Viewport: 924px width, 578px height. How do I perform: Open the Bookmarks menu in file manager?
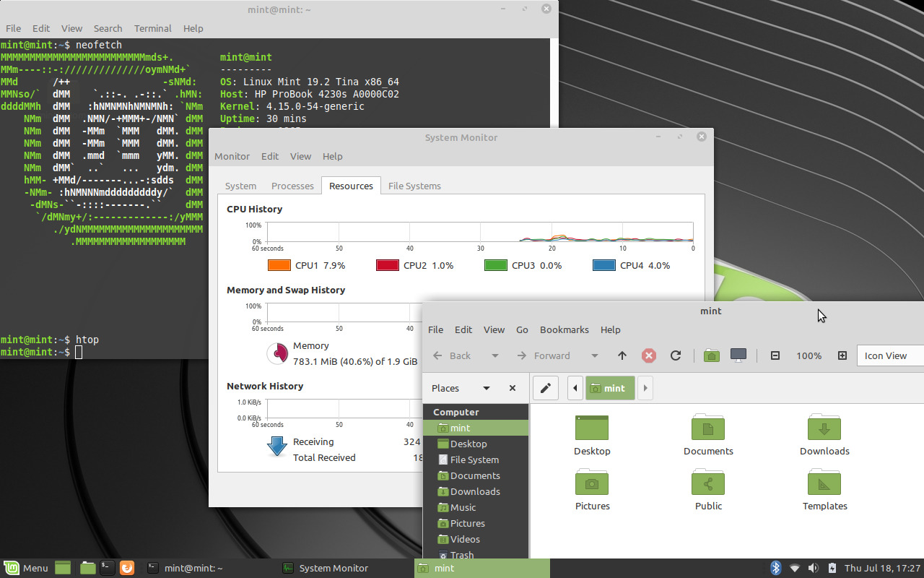(565, 329)
